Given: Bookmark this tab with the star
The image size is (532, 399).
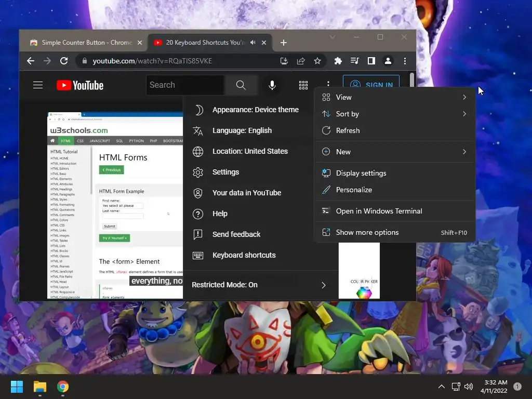Looking at the screenshot, I should (x=317, y=61).
